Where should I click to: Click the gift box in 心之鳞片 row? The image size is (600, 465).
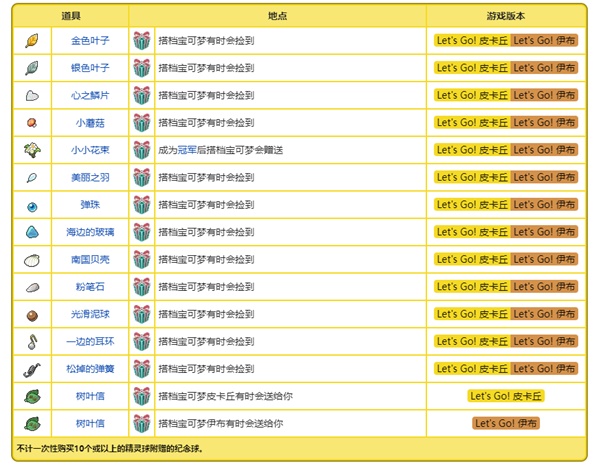(x=142, y=95)
